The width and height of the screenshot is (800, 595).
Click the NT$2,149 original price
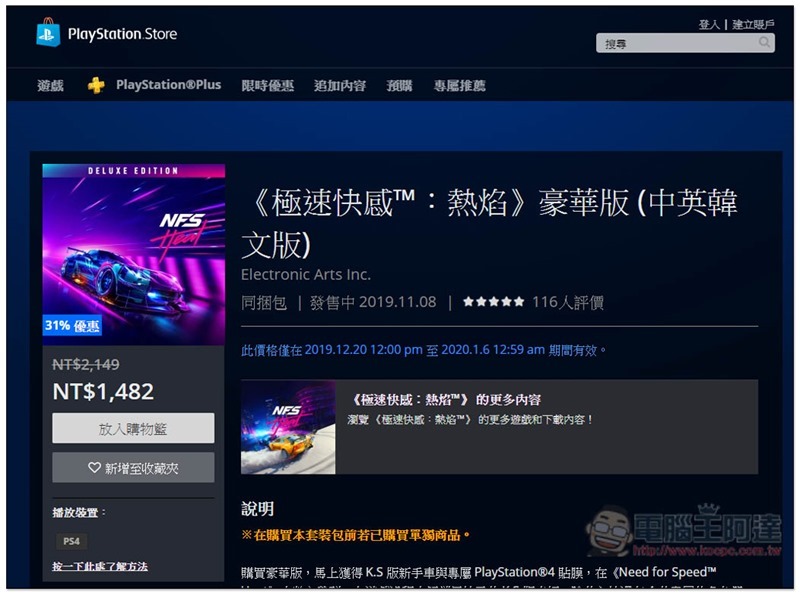86,364
